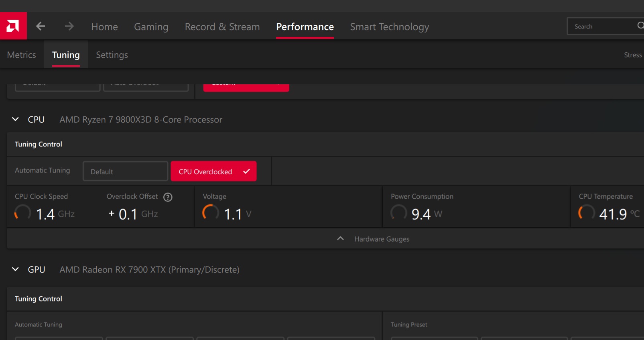Go forward with the right arrow
The height and width of the screenshot is (340, 644).
pyautogui.click(x=69, y=26)
